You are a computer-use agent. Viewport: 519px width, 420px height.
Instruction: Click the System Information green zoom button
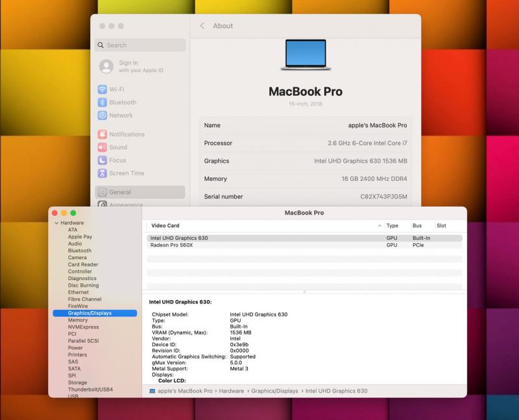tap(73, 213)
